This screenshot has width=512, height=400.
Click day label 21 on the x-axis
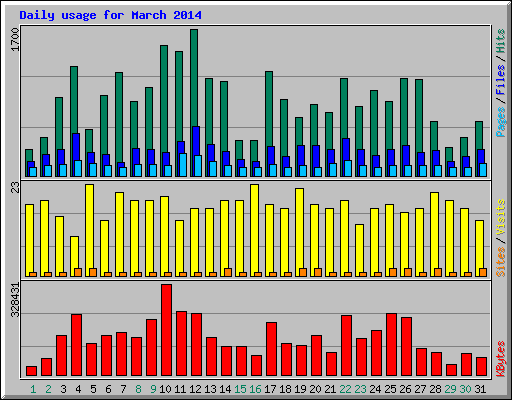(330, 389)
